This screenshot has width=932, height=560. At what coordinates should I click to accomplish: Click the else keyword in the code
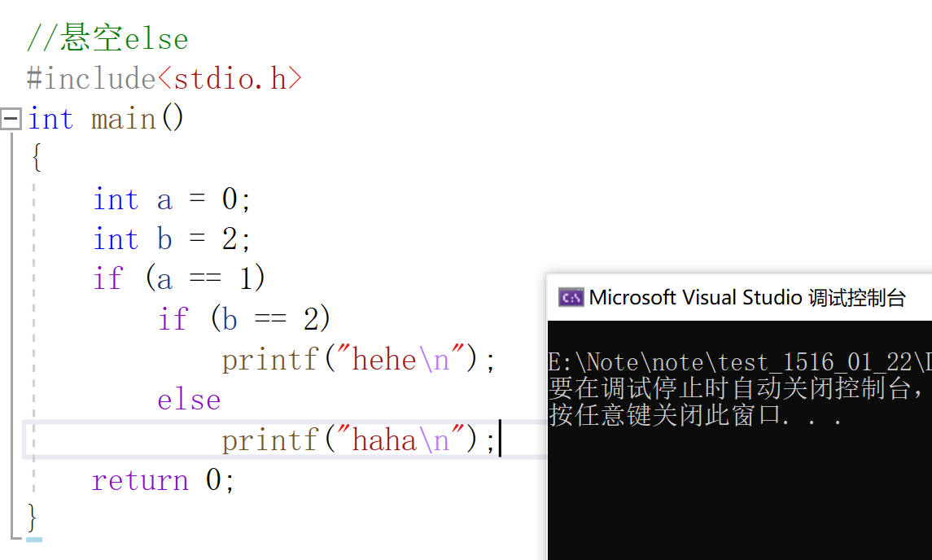click(188, 399)
